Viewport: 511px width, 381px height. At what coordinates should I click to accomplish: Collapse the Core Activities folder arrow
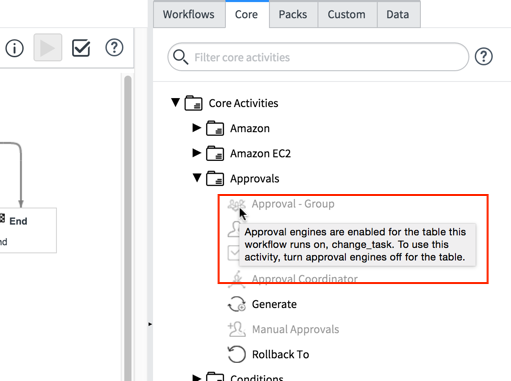coord(176,102)
